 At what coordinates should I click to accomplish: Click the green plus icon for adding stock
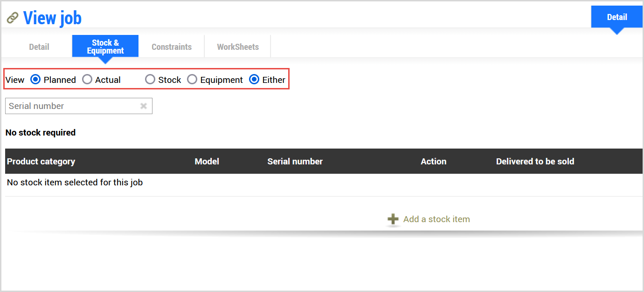(x=393, y=219)
